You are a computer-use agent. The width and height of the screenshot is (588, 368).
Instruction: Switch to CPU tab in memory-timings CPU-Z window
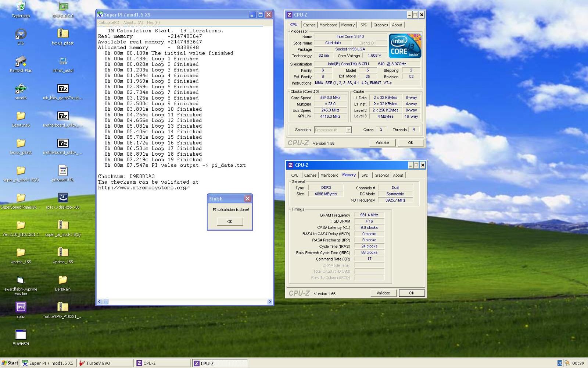coord(295,175)
